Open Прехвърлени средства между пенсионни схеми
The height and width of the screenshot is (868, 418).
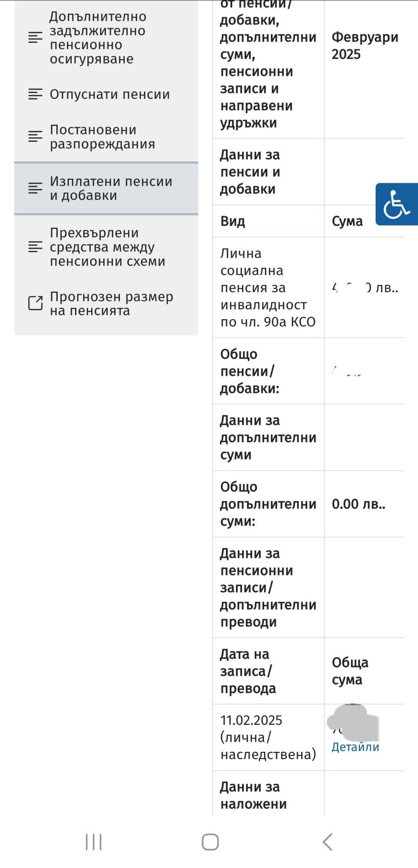pyautogui.click(x=107, y=247)
